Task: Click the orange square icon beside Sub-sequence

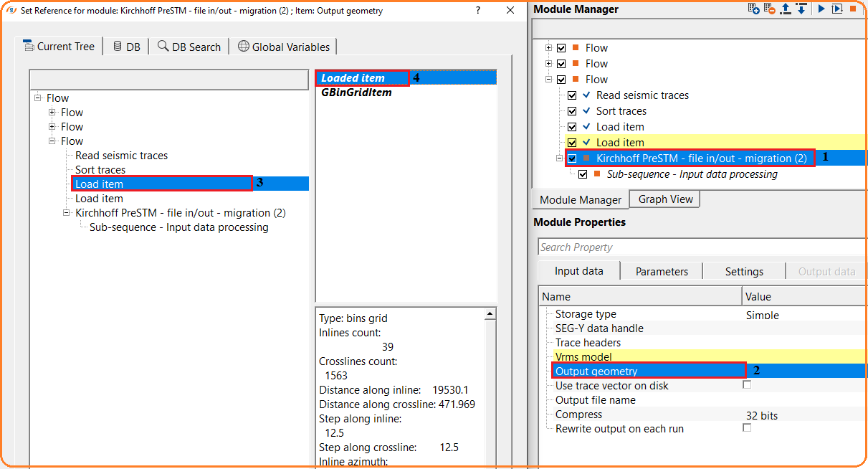Action: click(597, 174)
